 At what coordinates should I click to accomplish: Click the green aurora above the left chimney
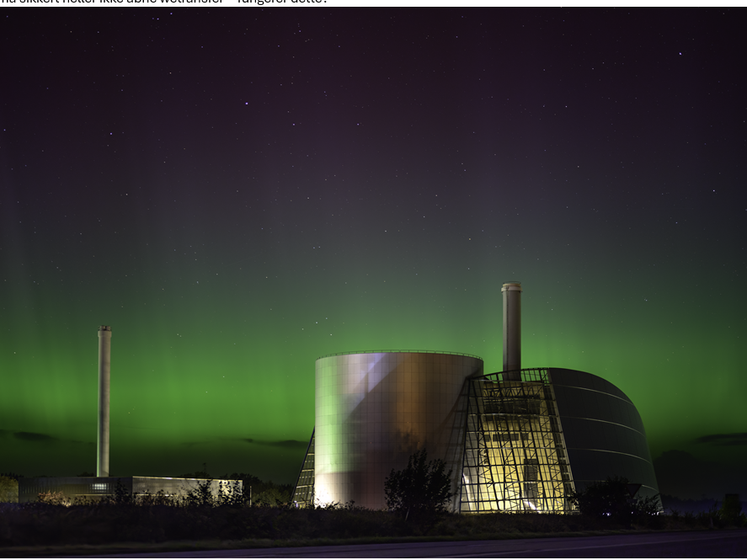pyautogui.click(x=104, y=278)
